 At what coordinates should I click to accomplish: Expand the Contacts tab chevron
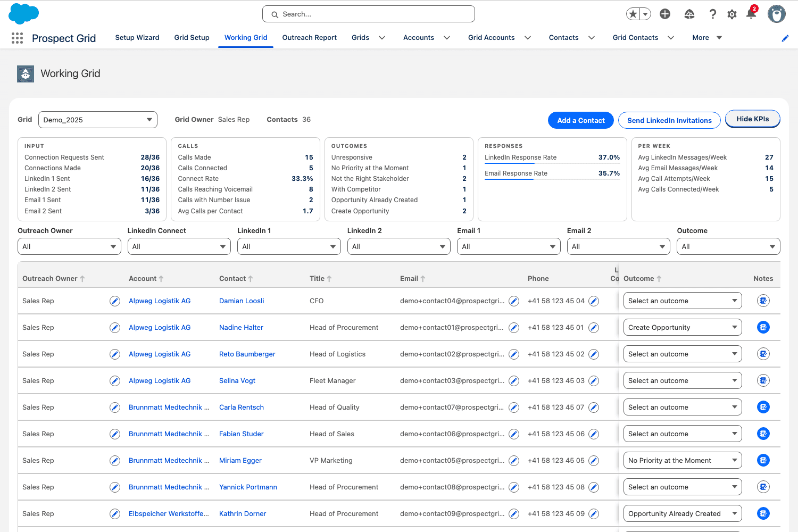point(592,38)
